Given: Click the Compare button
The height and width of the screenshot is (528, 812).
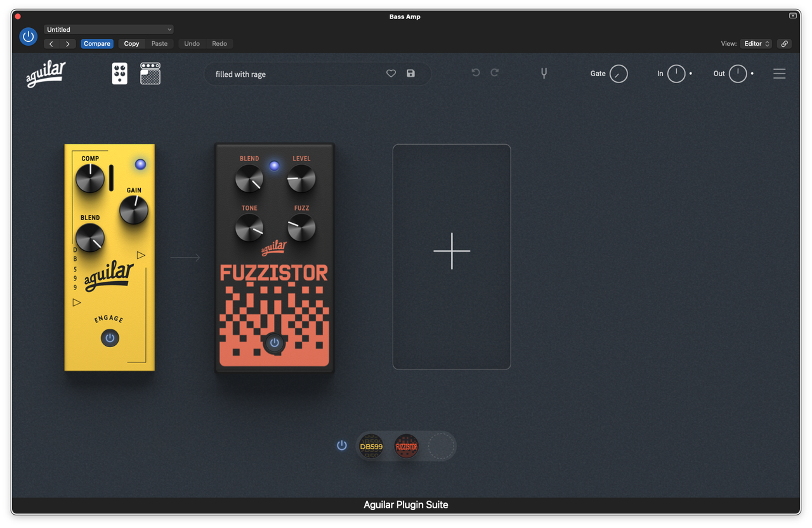Looking at the screenshot, I should point(97,44).
